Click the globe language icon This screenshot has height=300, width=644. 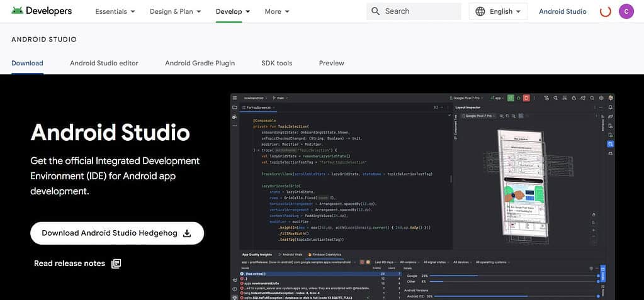(480, 11)
